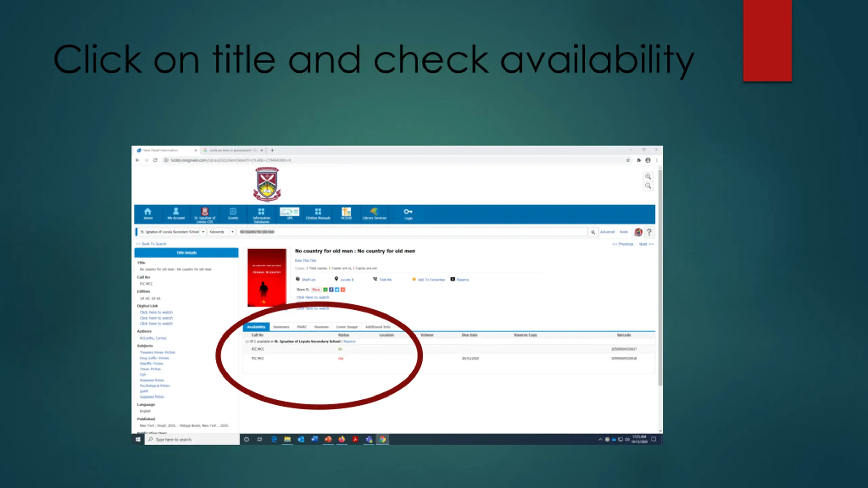
Task: Open Chrome from the Windows taskbar
Action: [382, 440]
